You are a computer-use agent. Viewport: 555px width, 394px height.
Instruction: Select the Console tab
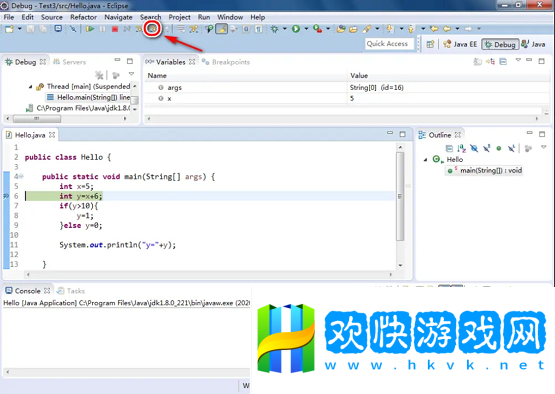[x=28, y=291]
